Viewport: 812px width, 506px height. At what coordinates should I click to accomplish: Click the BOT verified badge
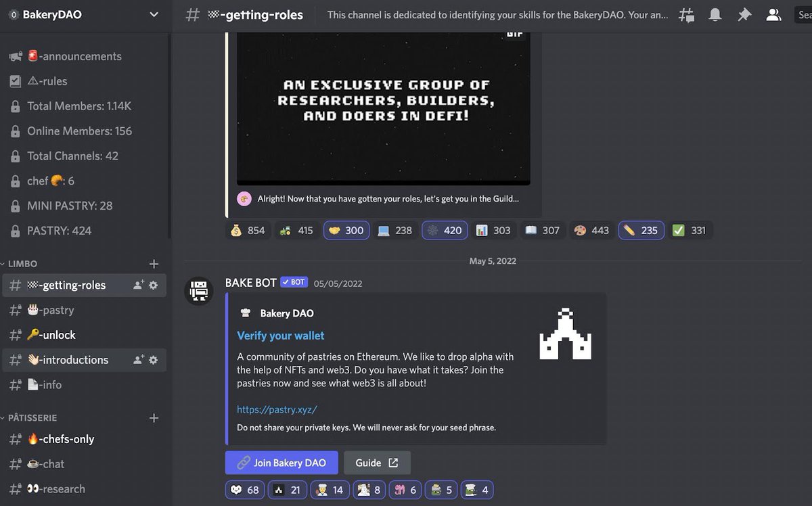(294, 282)
